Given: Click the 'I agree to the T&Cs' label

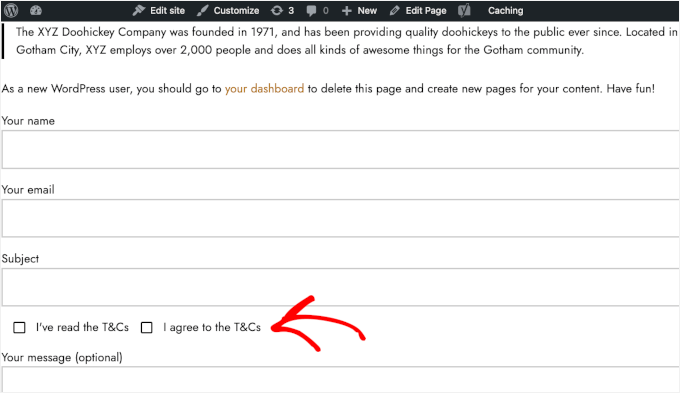Looking at the screenshot, I should (212, 327).
